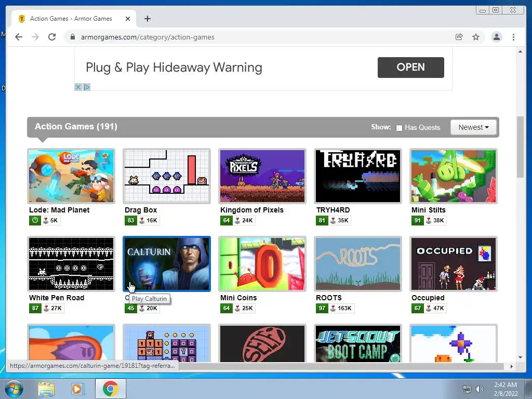532x399 pixels.
Task: Click scrollbar down arrow
Action: 520,357
